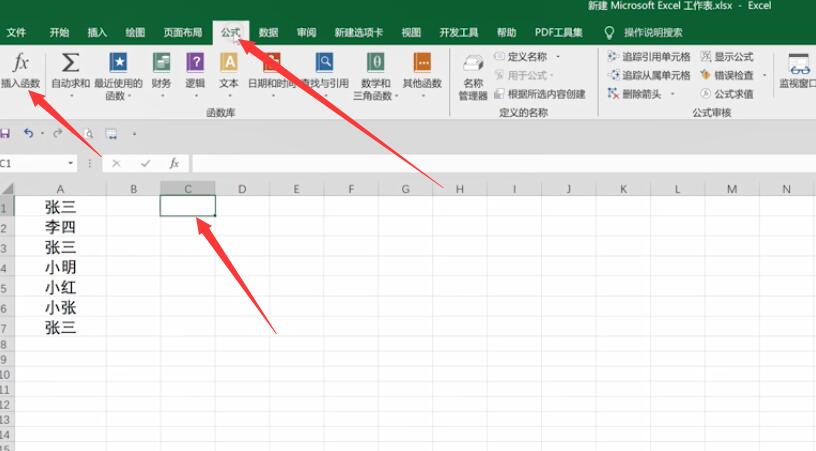
Task: Switch to the Insert (插入) tab
Action: (x=97, y=32)
